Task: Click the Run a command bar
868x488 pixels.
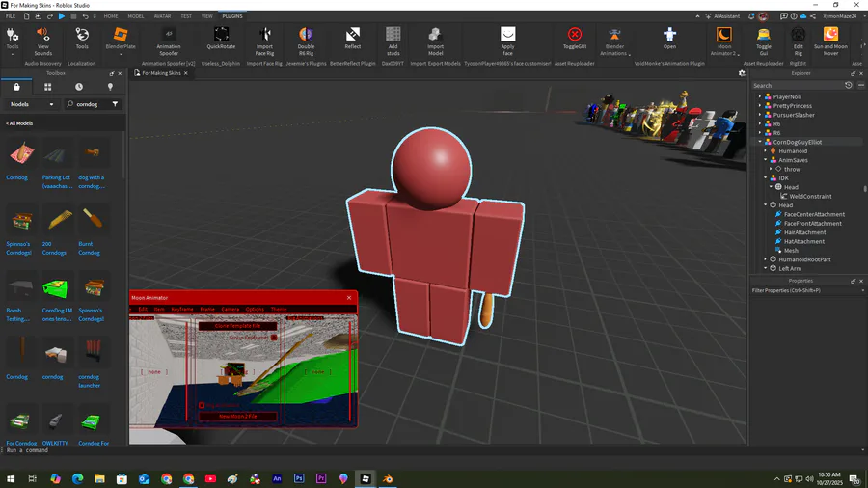Action: click(x=432, y=450)
